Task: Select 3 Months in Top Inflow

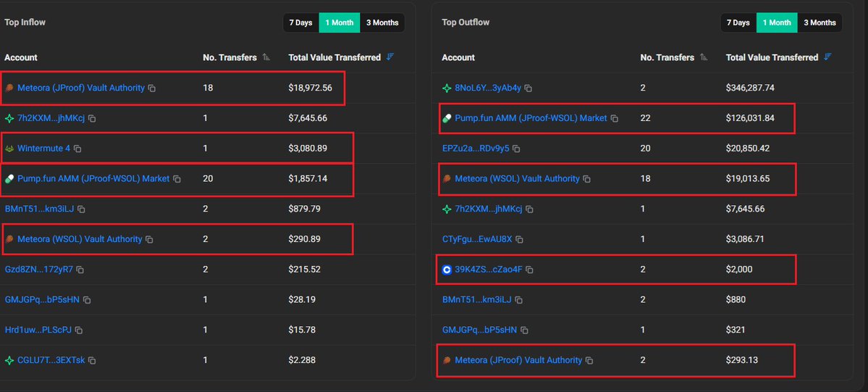Action: (x=382, y=22)
